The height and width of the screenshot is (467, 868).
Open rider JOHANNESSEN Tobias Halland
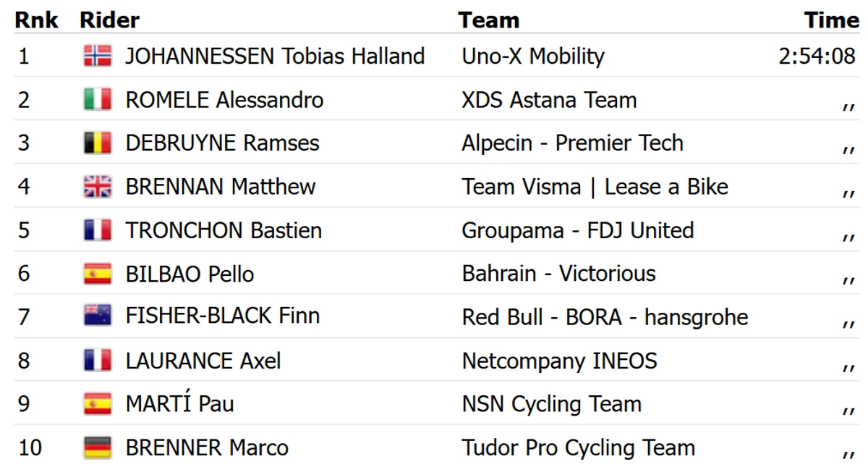coord(275,56)
